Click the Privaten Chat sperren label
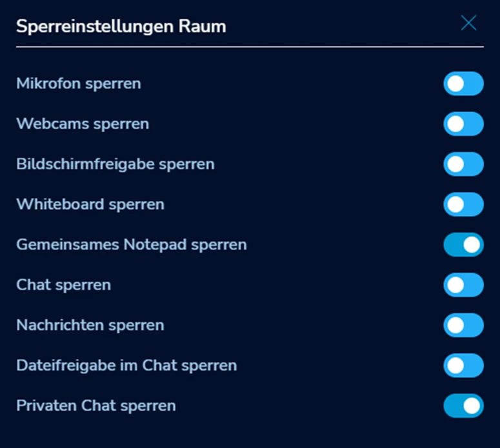 [96, 405]
